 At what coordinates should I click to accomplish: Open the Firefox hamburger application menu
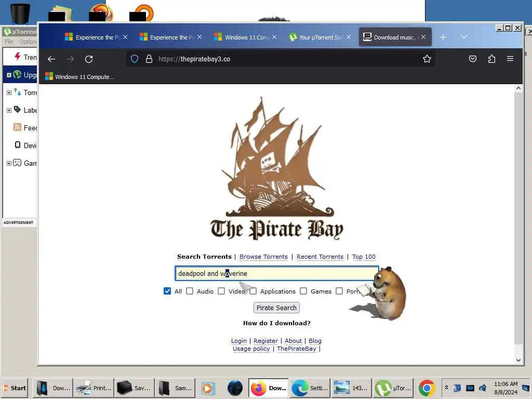510,59
